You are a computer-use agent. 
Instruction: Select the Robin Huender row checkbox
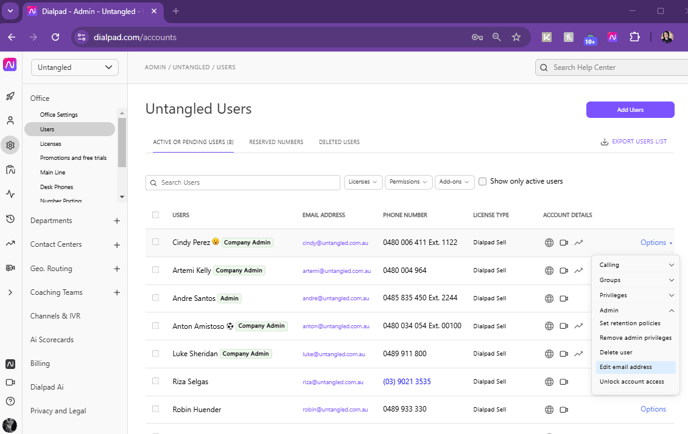(155, 409)
